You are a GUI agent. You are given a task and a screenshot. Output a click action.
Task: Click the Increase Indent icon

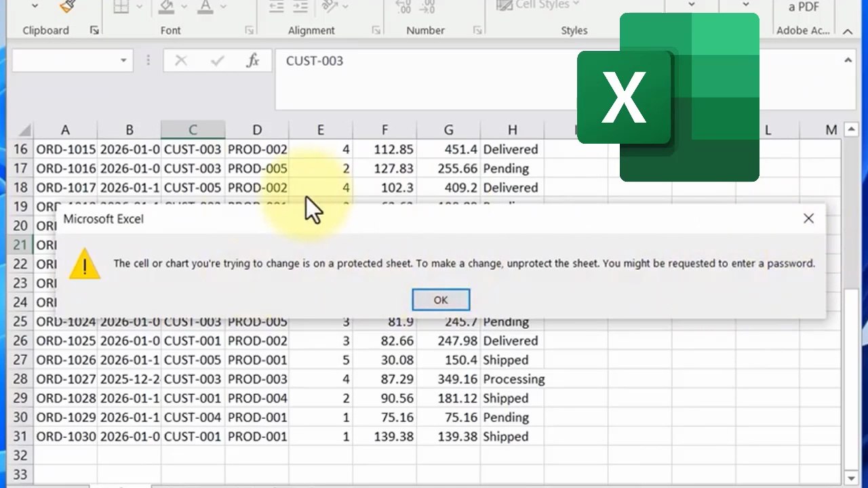click(x=302, y=6)
